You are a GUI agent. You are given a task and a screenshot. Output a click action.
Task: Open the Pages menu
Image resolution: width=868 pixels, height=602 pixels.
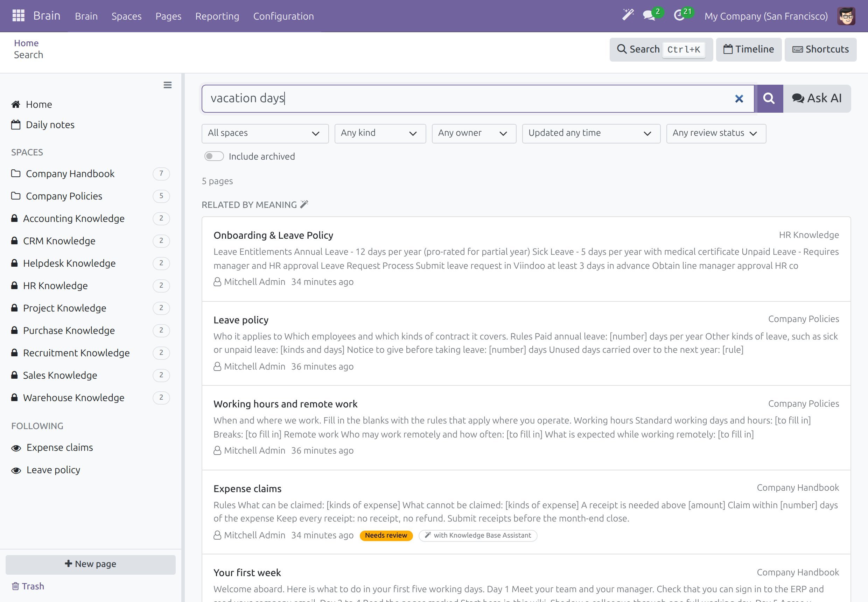(168, 16)
